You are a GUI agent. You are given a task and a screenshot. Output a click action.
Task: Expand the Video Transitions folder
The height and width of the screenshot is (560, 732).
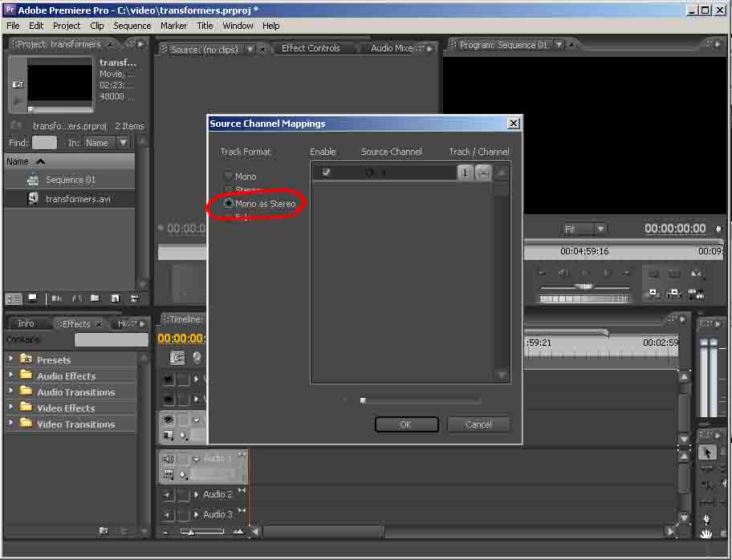[10, 424]
